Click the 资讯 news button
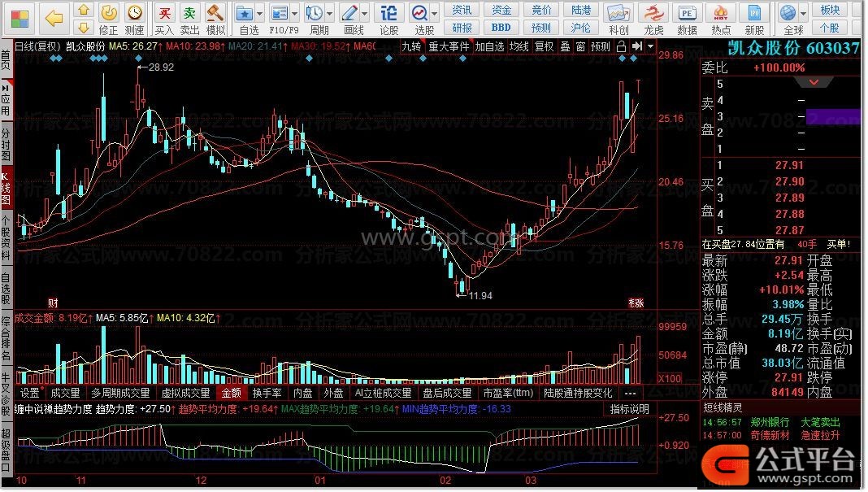This screenshot has width=868, height=492. (x=462, y=10)
